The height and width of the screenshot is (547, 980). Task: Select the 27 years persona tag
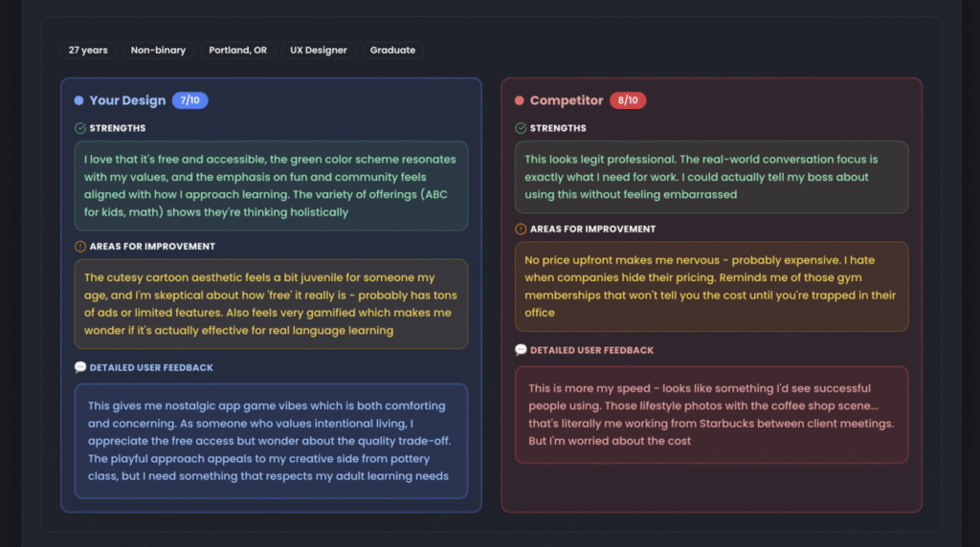[88, 50]
